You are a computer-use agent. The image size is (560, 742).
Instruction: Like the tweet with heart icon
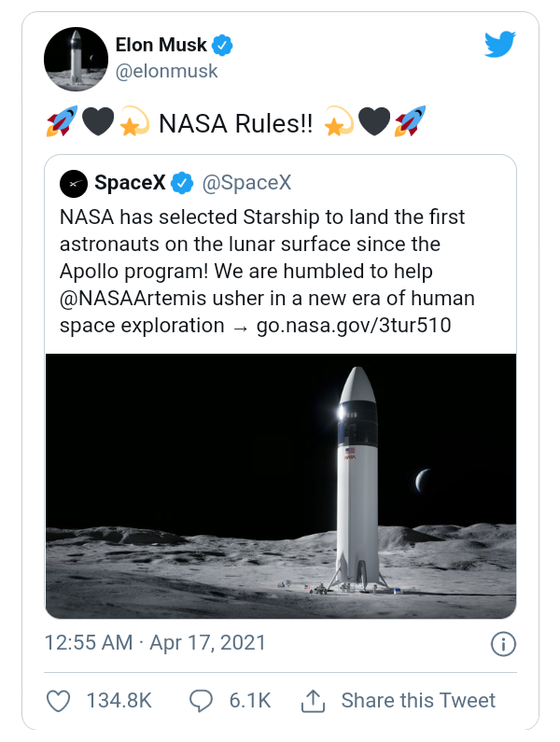[x=58, y=701]
